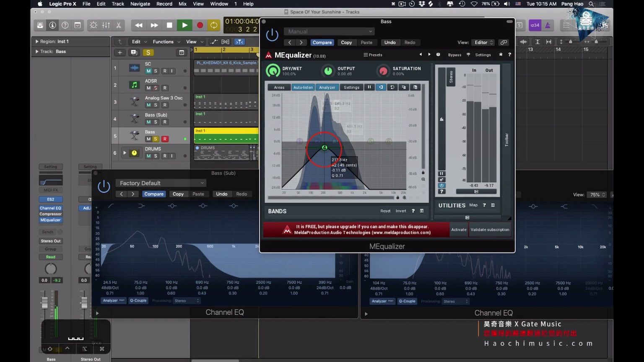Image resolution: width=644 pixels, height=362 pixels.
Task: Click the red Record button
Action: (x=200, y=25)
